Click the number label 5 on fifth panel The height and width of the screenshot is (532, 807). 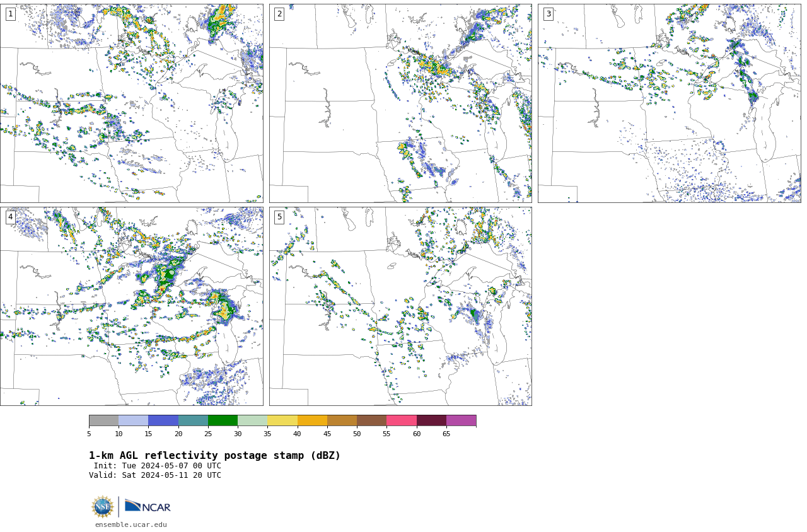coord(279,217)
